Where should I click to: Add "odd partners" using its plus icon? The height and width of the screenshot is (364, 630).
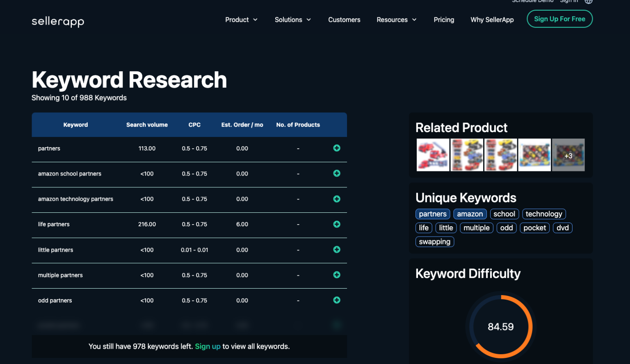pyautogui.click(x=336, y=300)
